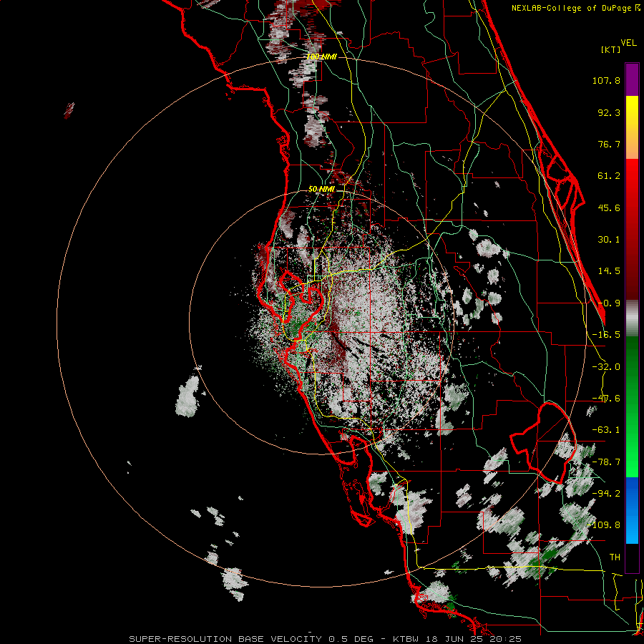Select the -16.5 scale value

pyautogui.click(x=606, y=335)
